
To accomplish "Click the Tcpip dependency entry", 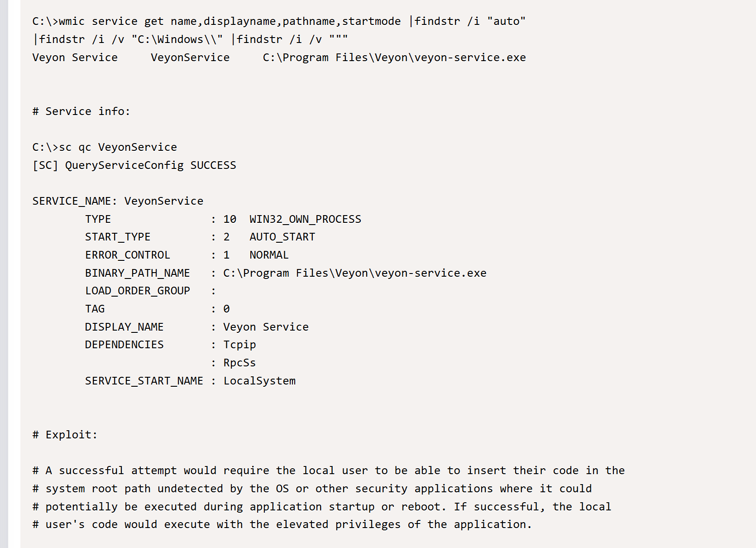I will 239,345.
